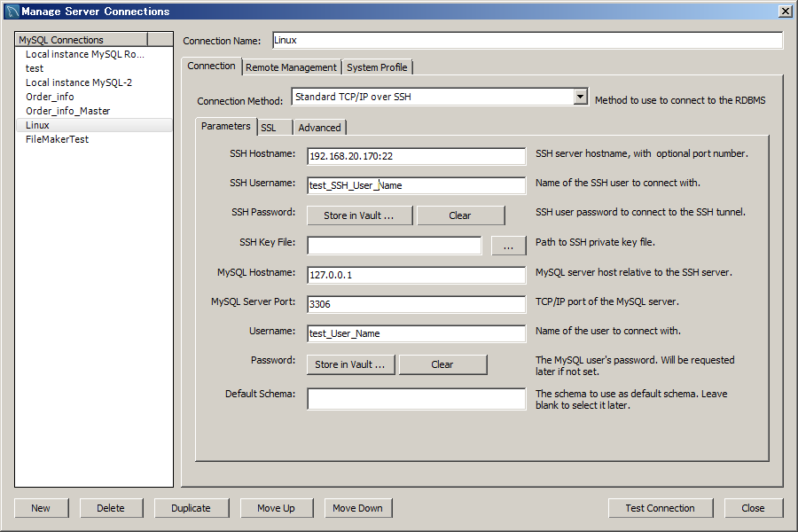Viewport: 798px width, 532px height.
Task: Click the Test Connection button
Action: [660, 508]
